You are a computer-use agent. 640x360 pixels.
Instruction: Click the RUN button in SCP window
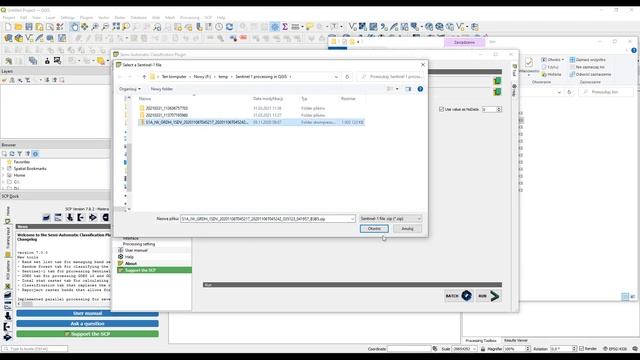click(x=489, y=296)
